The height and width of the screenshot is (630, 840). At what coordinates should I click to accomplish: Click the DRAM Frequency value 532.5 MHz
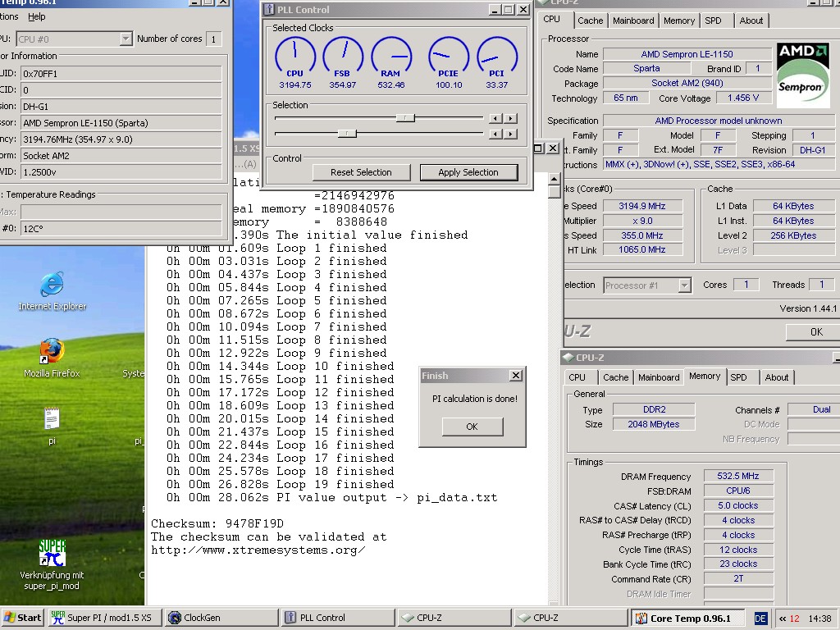738,476
